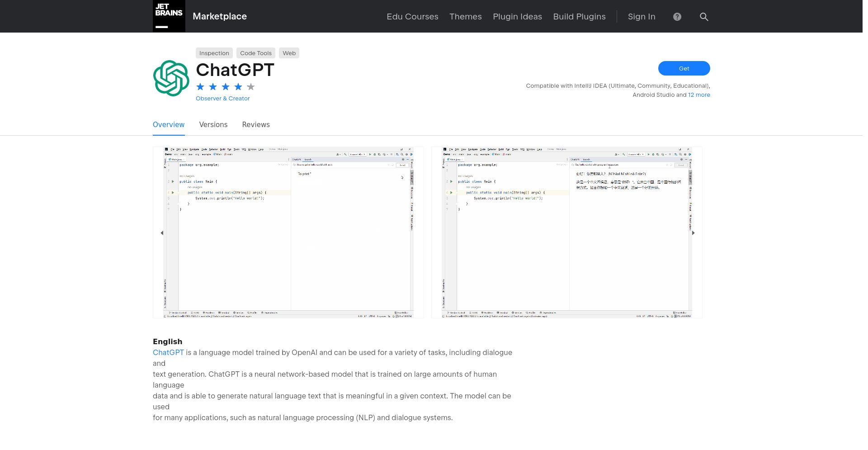Click the blue Get button
The width and height of the screenshot is (868, 450).
pyautogui.click(x=684, y=68)
